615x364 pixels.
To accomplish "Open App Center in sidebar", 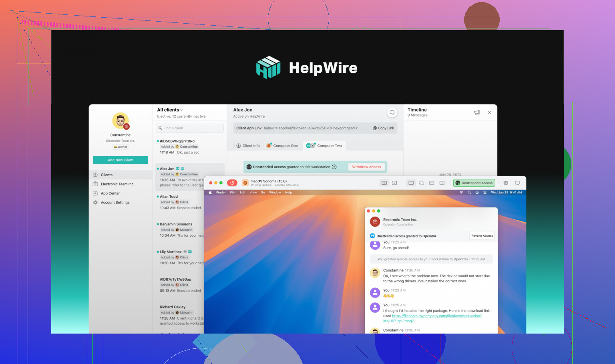I will click(110, 193).
